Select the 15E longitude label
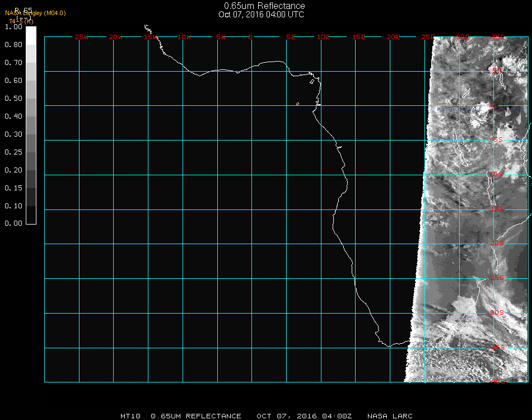532x420 pixels. (x=359, y=38)
